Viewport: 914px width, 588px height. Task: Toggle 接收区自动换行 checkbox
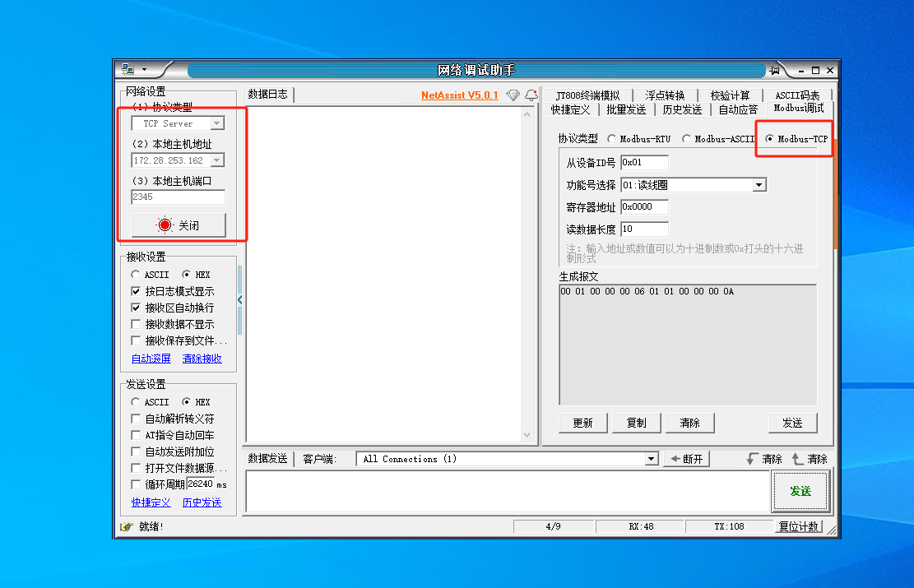point(136,308)
